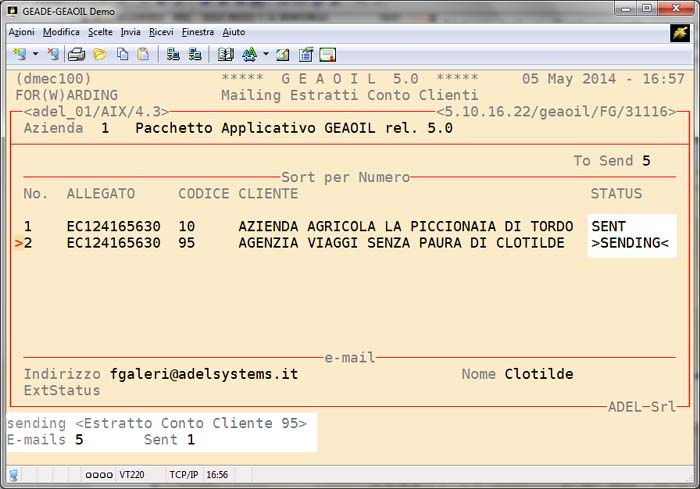700x489 pixels.
Task: Click the new connection toolbar icon
Action: point(20,54)
